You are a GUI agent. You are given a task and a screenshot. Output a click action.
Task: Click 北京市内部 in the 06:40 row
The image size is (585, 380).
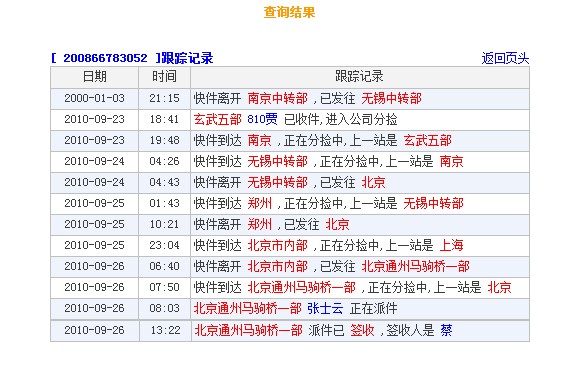click(x=278, y=266)
